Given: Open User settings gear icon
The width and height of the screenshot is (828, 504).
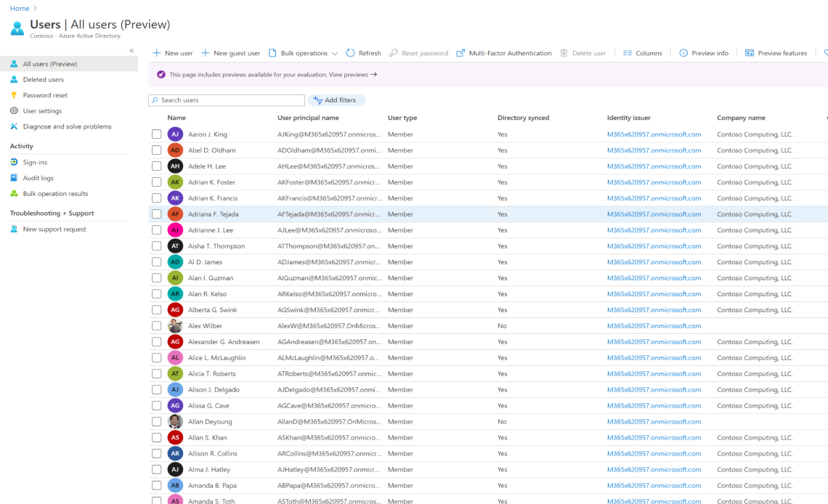Looking at the screenshot, I should tap(14, 111).
